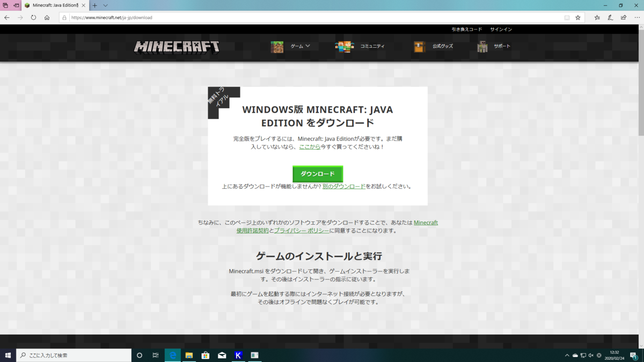Viewport: 644px width, 362px height.
Task: Click the volume muted tray icon
Action: pos(591,355)
